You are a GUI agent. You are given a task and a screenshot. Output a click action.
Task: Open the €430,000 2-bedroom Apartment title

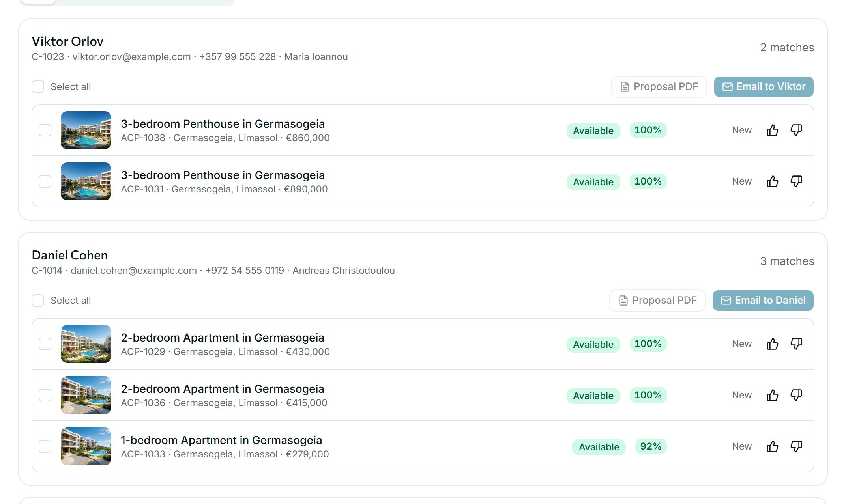[x=223, y=338]
